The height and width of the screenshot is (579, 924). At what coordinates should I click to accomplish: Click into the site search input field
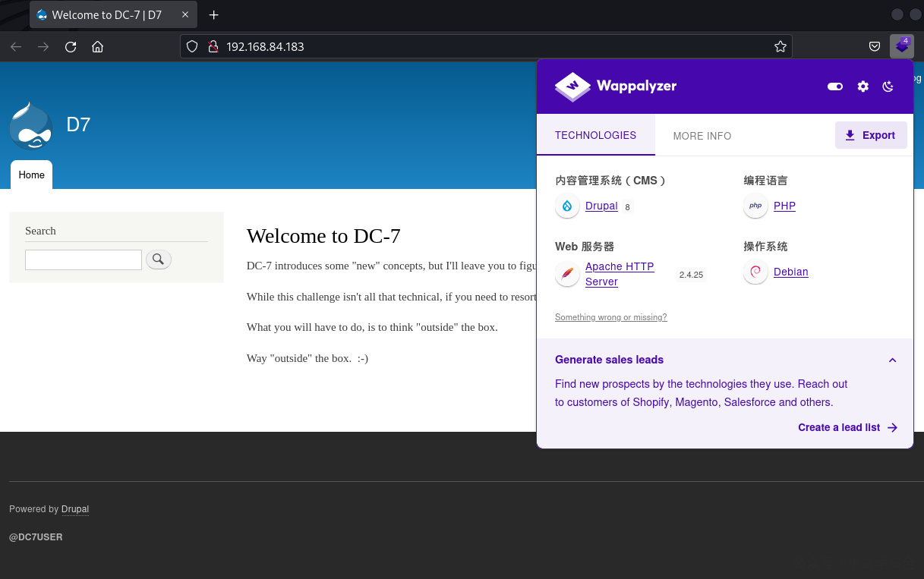(84, 260)
